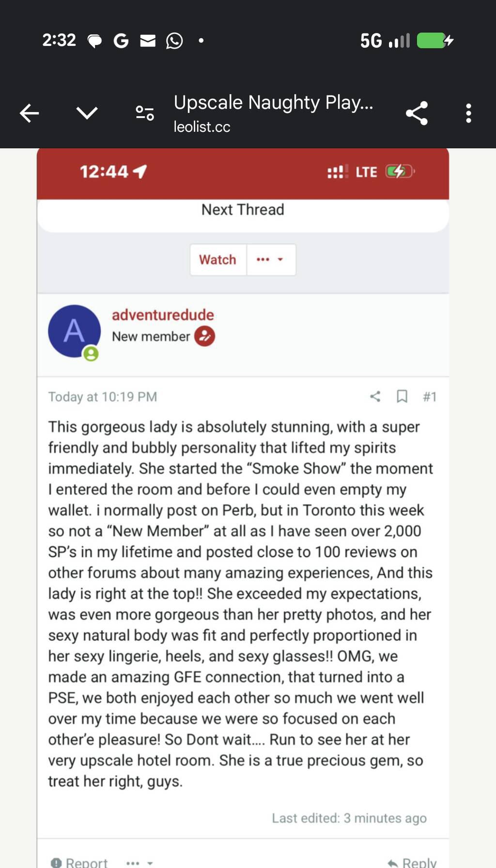Bookmark post #1
Image resolution: width=496 pixels, height=868 pixels.
click(402, 397)
